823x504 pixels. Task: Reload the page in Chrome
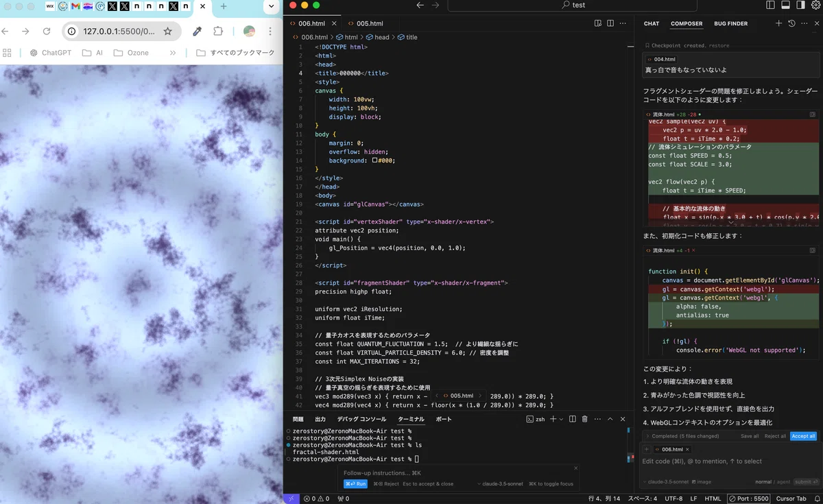pos(47,31)
